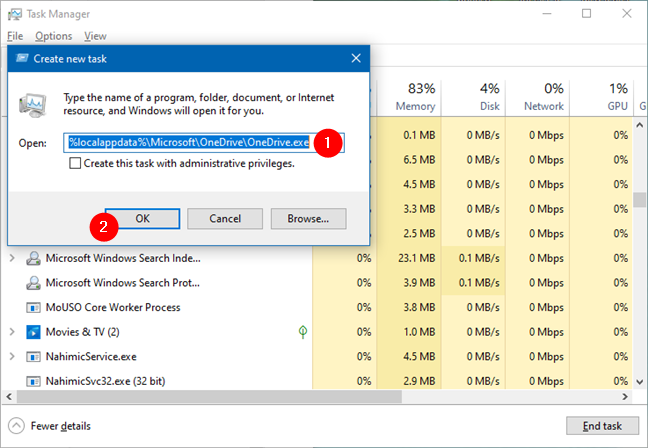Viewport: 648px width, 448px height.
Task: Click the NahimicSvc32.exe process icon
Action: point(33,381)
